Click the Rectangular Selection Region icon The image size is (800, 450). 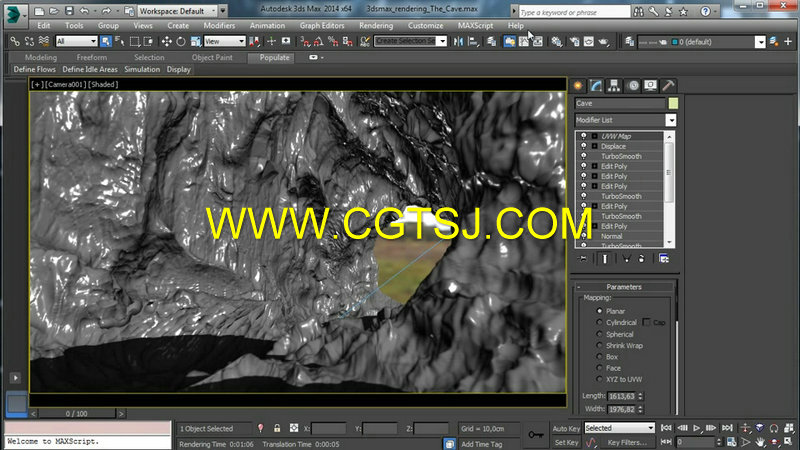(x=135, y=42)
